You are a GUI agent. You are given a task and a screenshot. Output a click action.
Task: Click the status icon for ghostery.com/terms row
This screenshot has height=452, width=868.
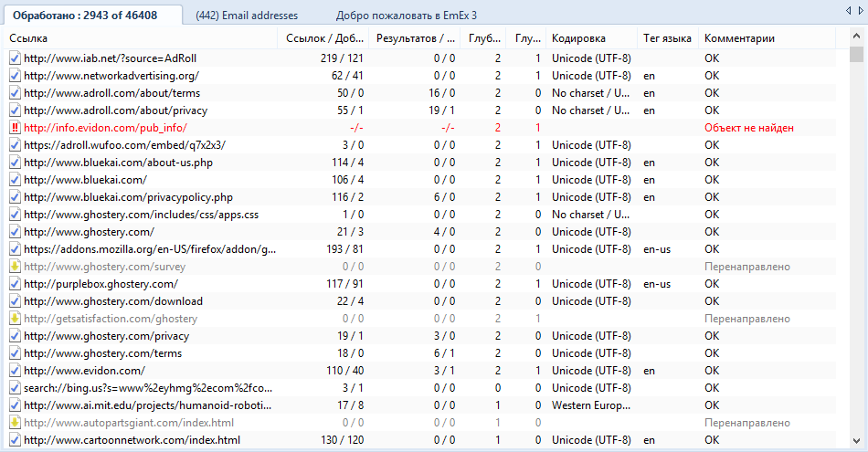pyautogui.click(x=15, y=353)
